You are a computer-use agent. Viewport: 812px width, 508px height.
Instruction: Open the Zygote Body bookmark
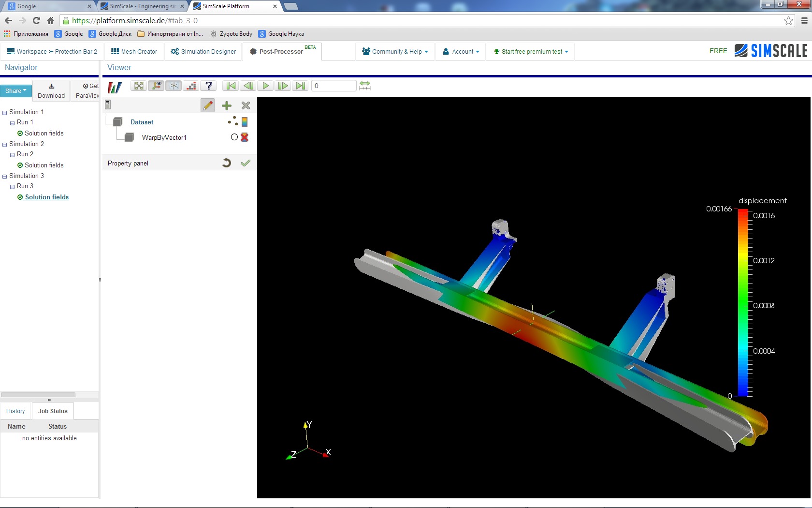click(231, 34)
